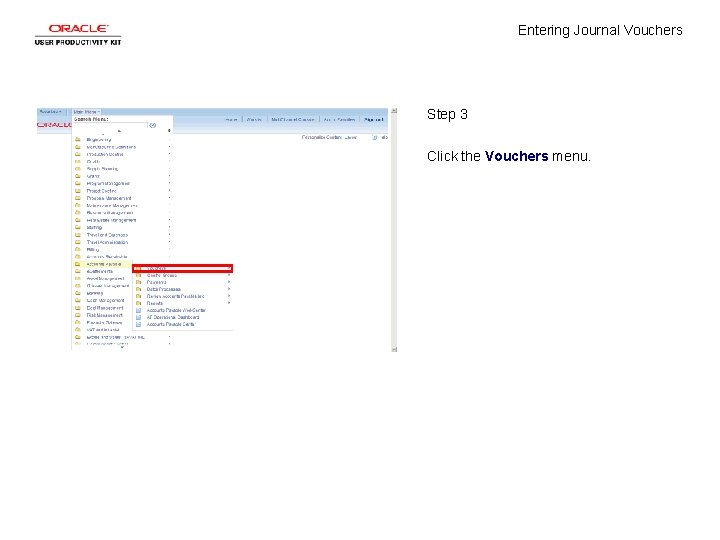720x540 pixels.
Task: Open the Favorites dropdown
Action: tap(51, 112)
